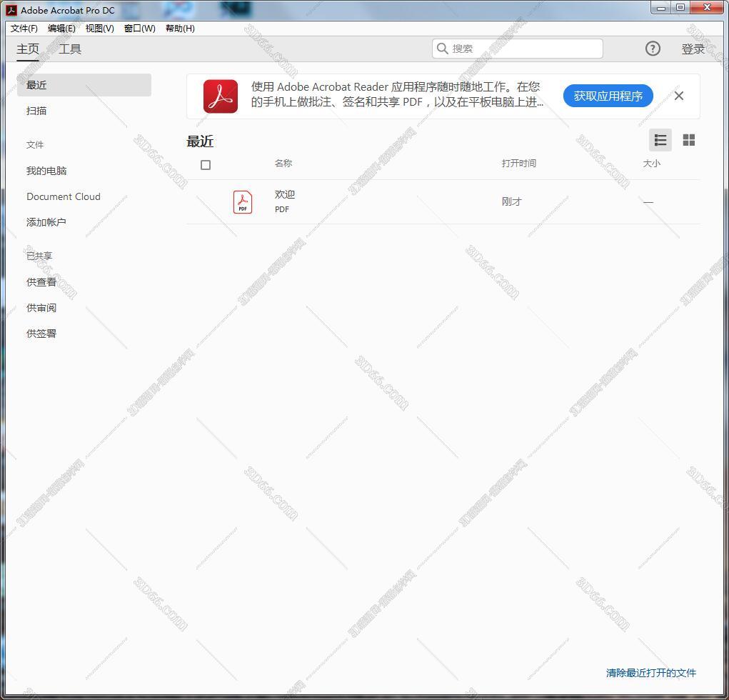The image size is (729, 700).
Task: Dismiss the Acrobat Reader app banner
Action: [679, 96]
